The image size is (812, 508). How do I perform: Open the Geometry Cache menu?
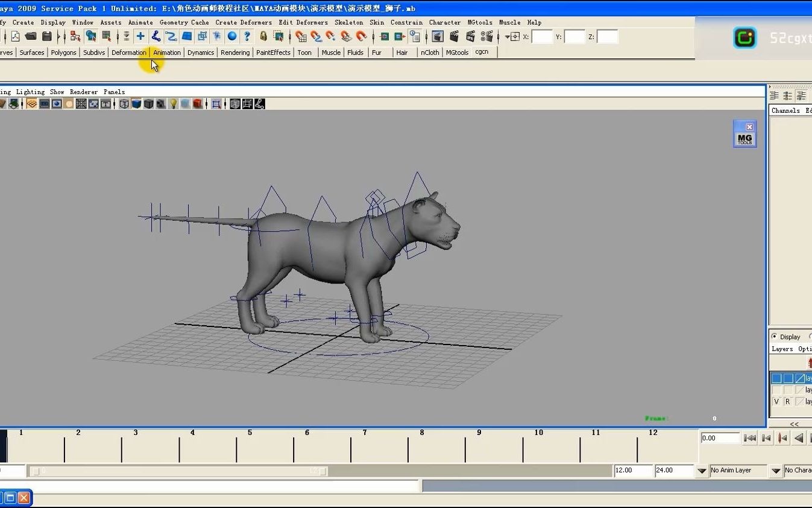coord(184,22)
